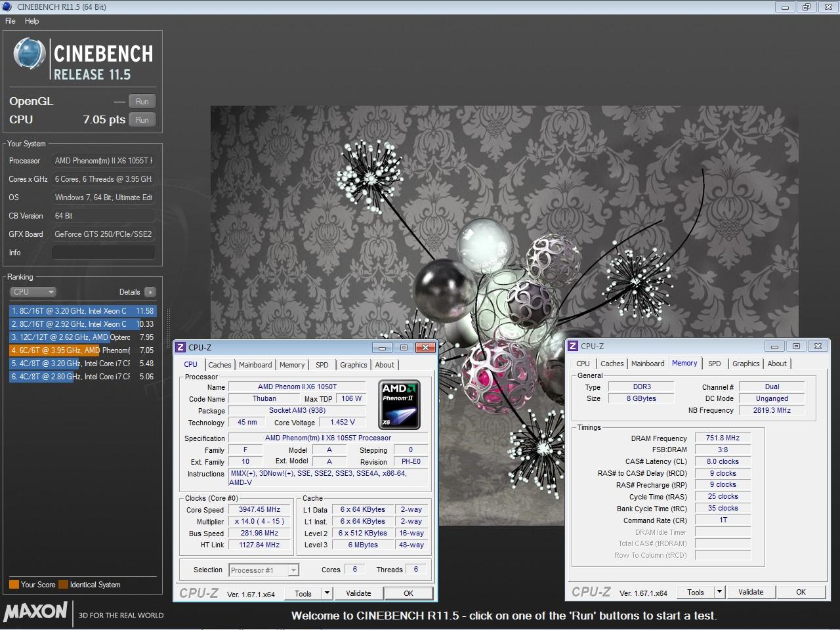Screen dimensions: 840x630
Task: Restore down the Cinebench main window
Action: pos(807,7)
